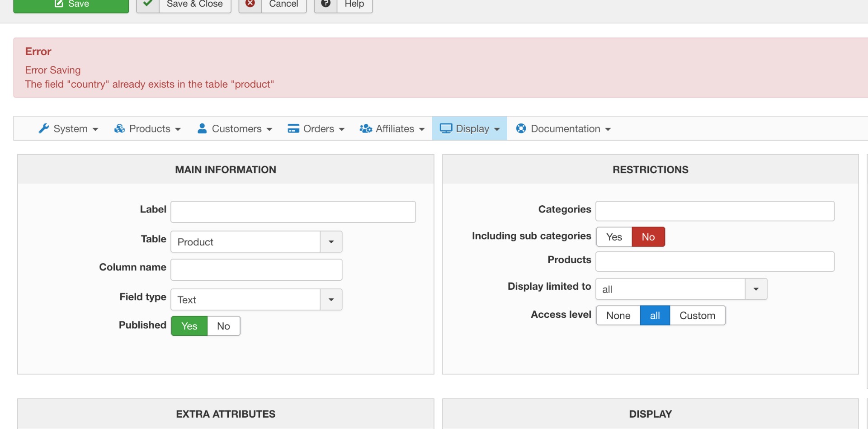This screenshot has height=429, width=868.
Task: Focus the Categories input field
Action: [x=715, y=211]
